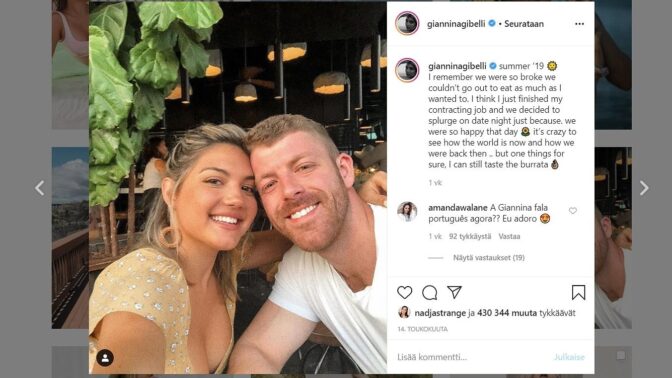Screen dimensions: 672x378
Task: Like the post with the heart icon
Action: coord(404,292)
